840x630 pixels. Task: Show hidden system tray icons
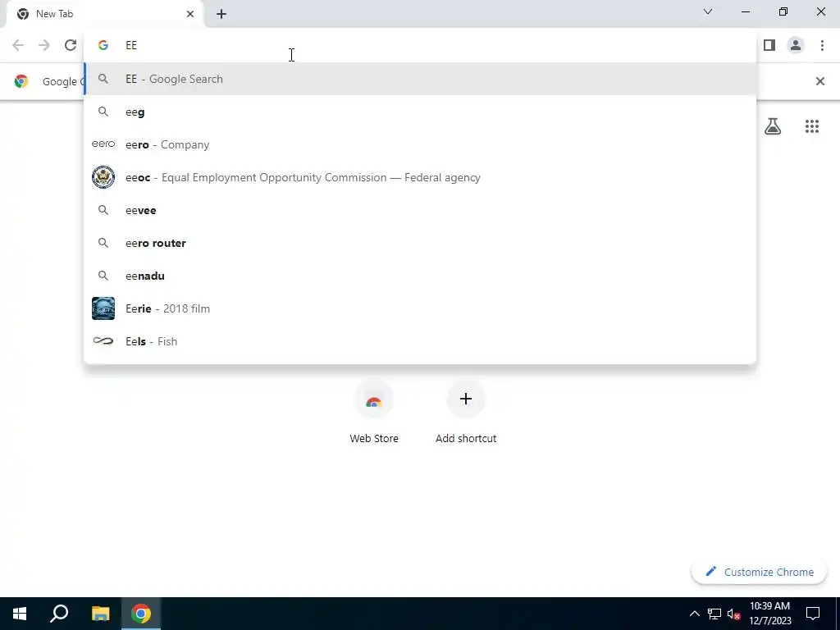click(694, 614)
